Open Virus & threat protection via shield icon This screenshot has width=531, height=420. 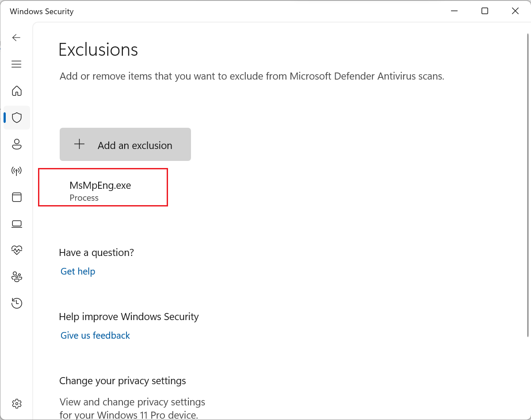[x=16, y=118]
